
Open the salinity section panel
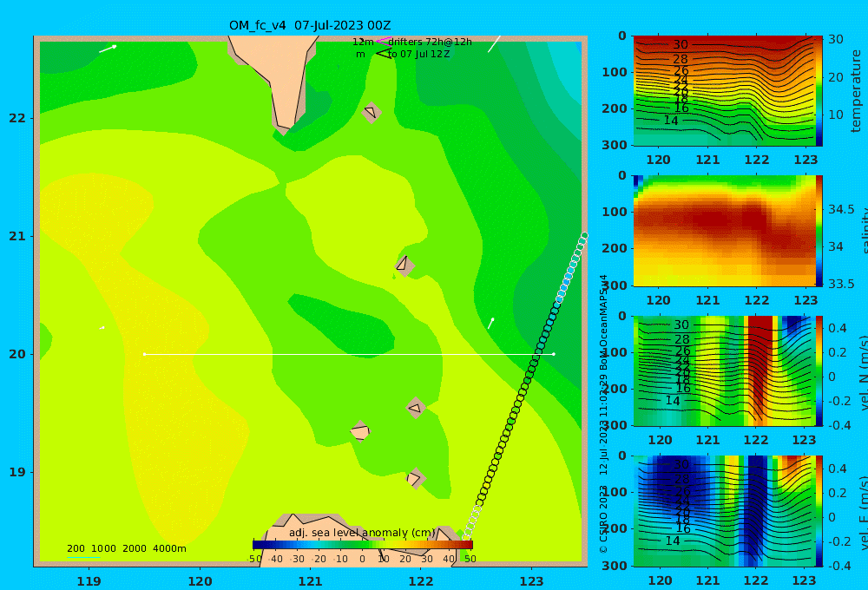(x=724, y=231)
